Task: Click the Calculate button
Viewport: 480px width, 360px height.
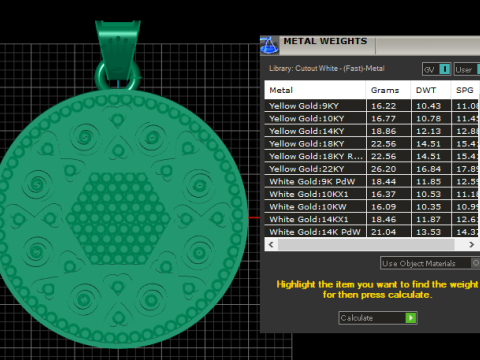Action: (x=378, y=318)
